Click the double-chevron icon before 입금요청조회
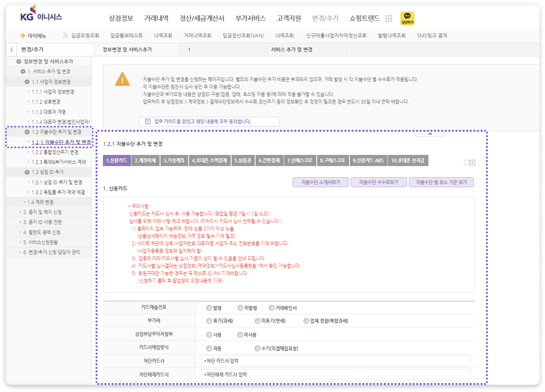This screenshot has width=545, height=392. (x=65, y=35)
